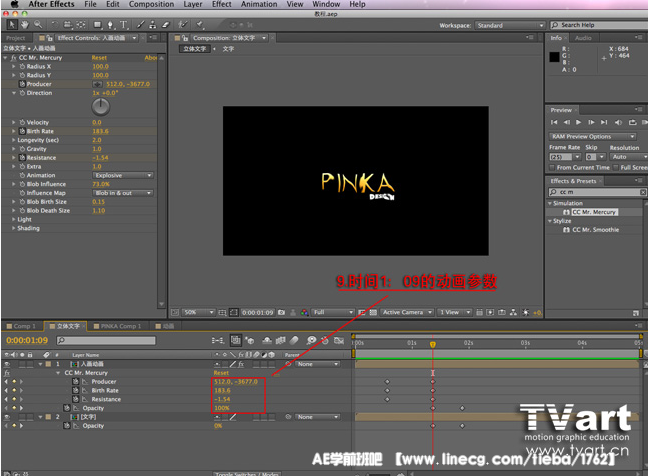Enable From Current Time checkbox
This screenshot has height=476, width=648.
pos(552,167)
